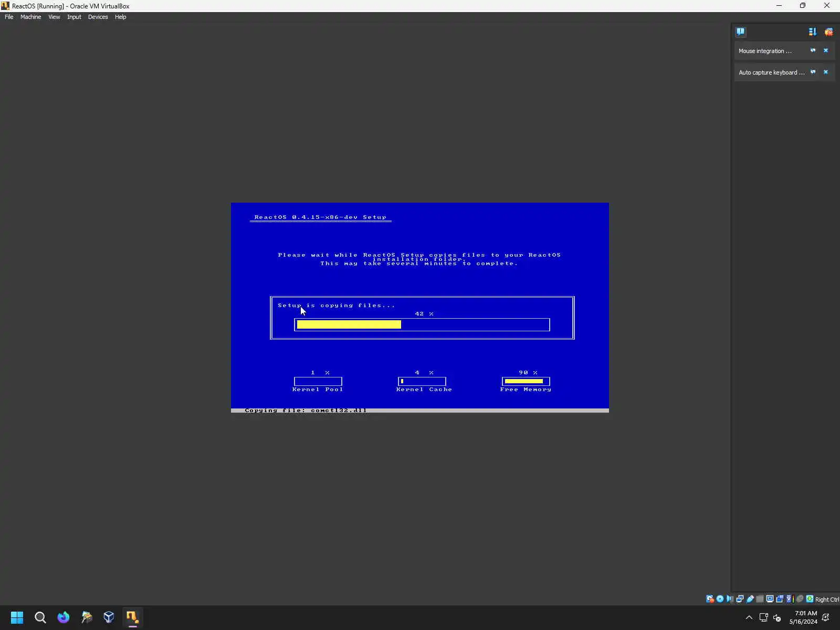
Task: Open details for Auto capture keyboard notification
Action: point(813,72)
